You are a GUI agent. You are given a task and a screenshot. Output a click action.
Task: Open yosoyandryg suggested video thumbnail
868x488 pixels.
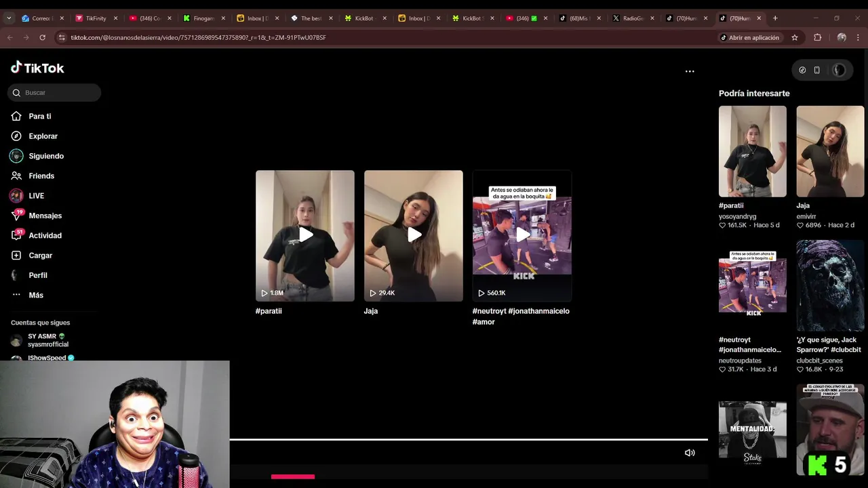[753, 151]
